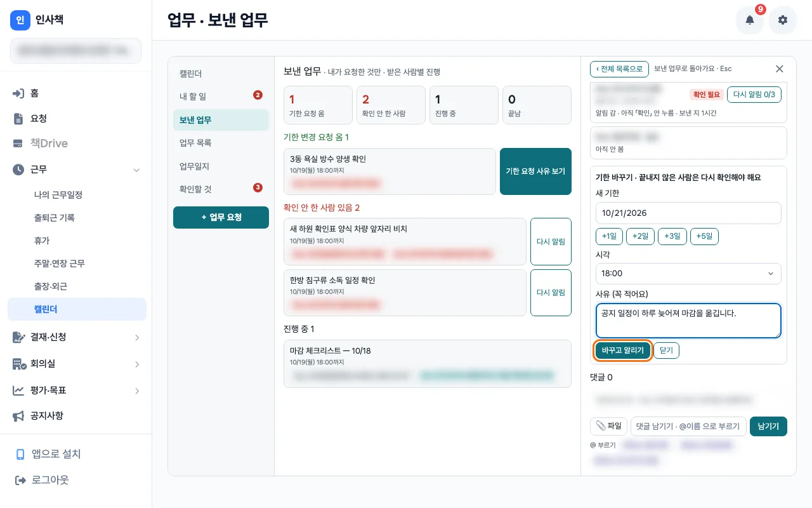Click 앱으로 설치 phone icon
The image size is (812, 508).
20,454
